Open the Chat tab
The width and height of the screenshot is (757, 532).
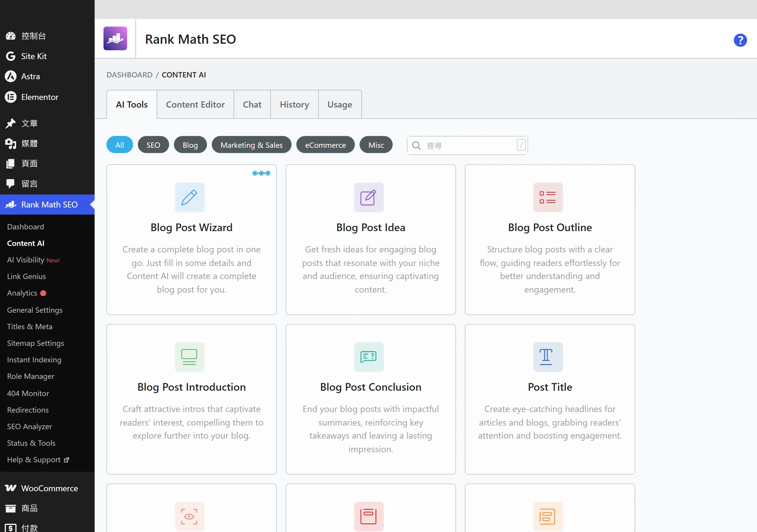(x=252, y=105)
